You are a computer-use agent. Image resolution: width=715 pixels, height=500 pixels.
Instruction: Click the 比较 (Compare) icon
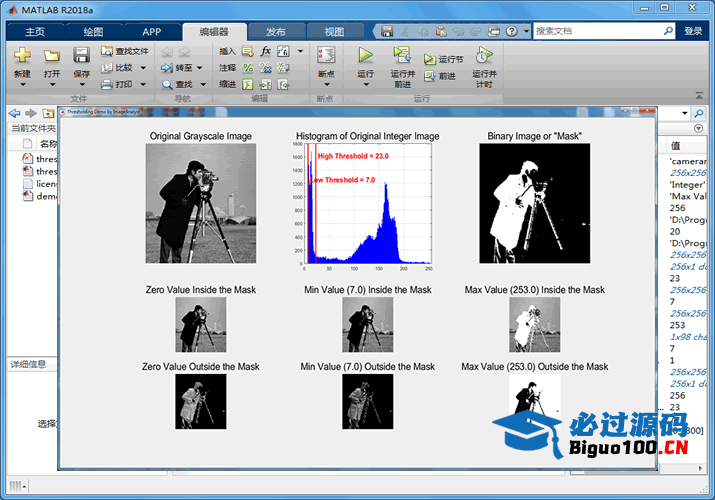(x=107, y=67)
